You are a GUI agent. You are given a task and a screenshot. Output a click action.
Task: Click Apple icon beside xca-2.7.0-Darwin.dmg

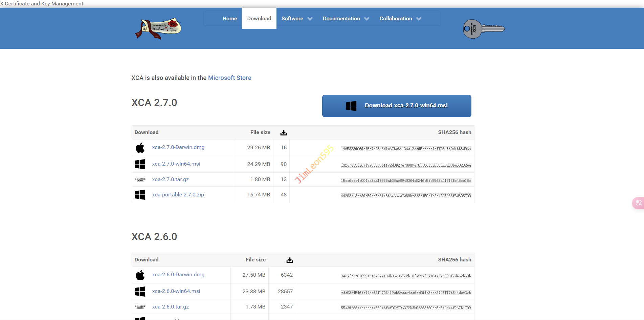140,148
